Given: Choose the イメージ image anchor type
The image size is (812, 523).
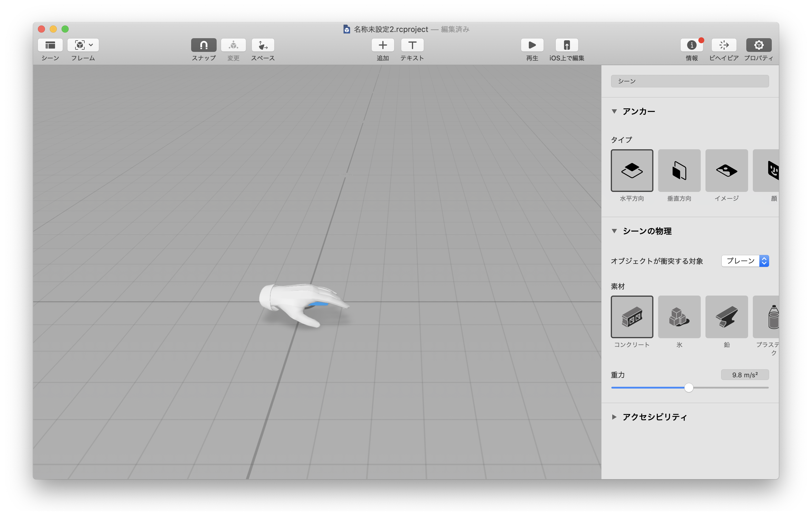Looking at the screenshot, I should (726, 171).
